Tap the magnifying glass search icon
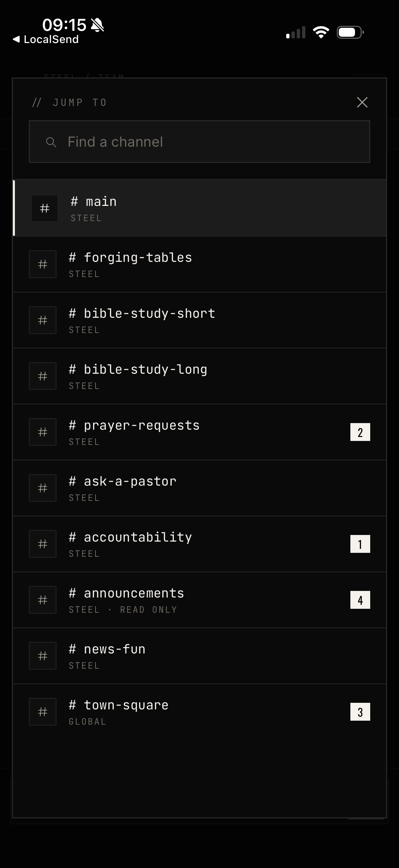 (51, 142)
